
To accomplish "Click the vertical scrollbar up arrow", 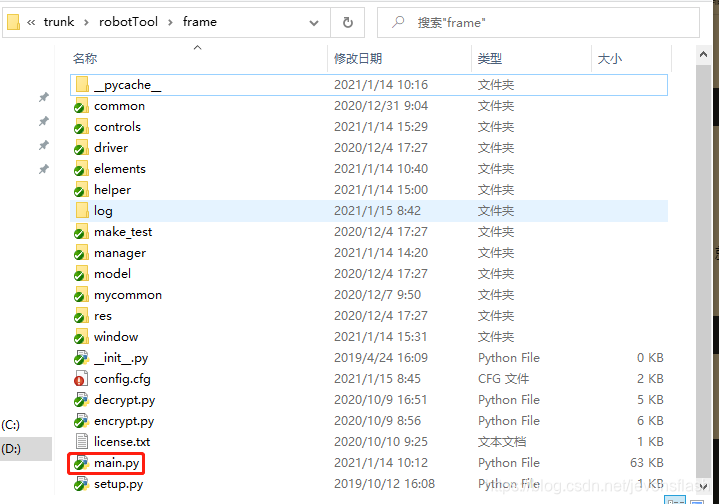I will click(703, 55).
